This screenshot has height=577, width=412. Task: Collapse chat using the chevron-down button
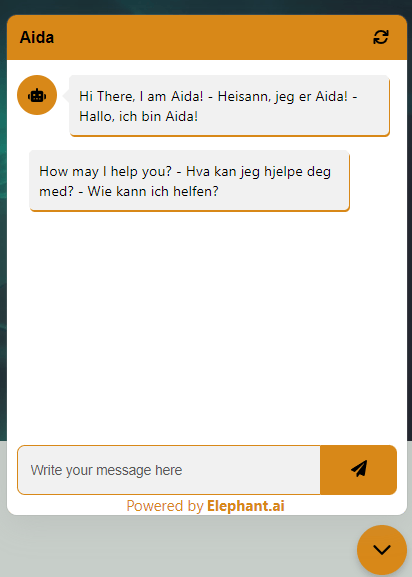point(382,550)
